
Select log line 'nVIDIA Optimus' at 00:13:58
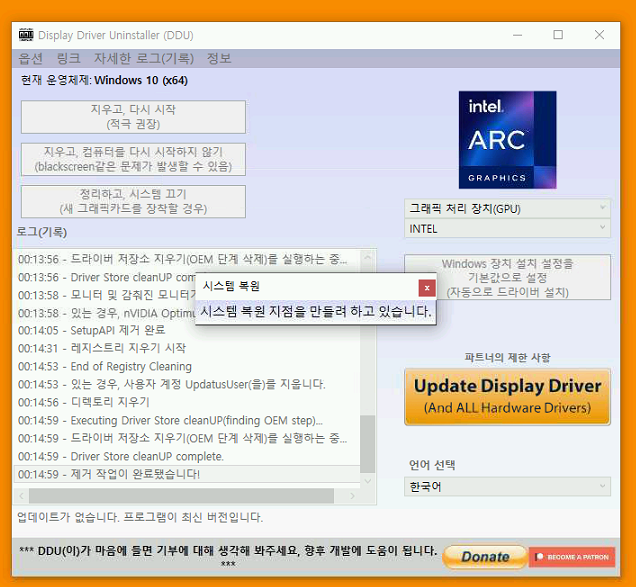105,313
